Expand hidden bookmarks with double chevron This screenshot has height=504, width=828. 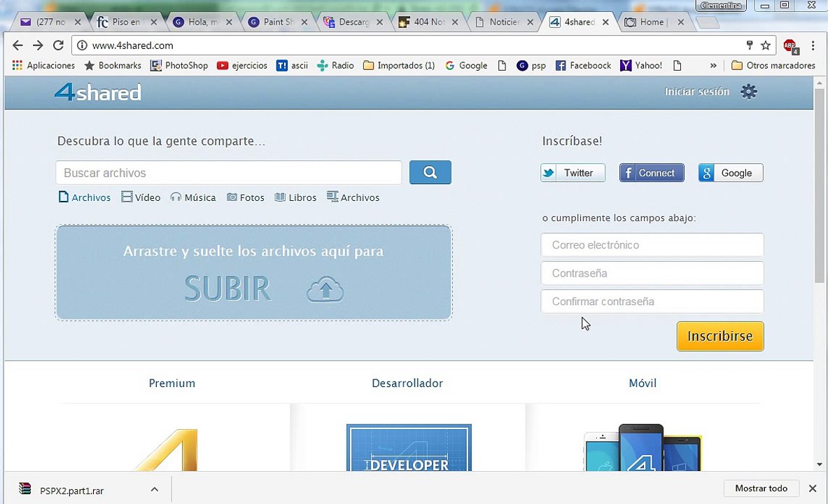[713, 66]
